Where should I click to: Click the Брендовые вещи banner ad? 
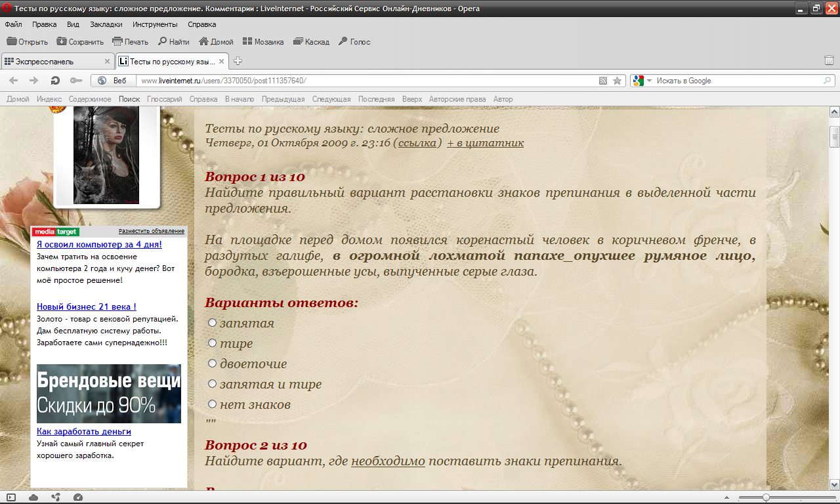pos(109,394)
